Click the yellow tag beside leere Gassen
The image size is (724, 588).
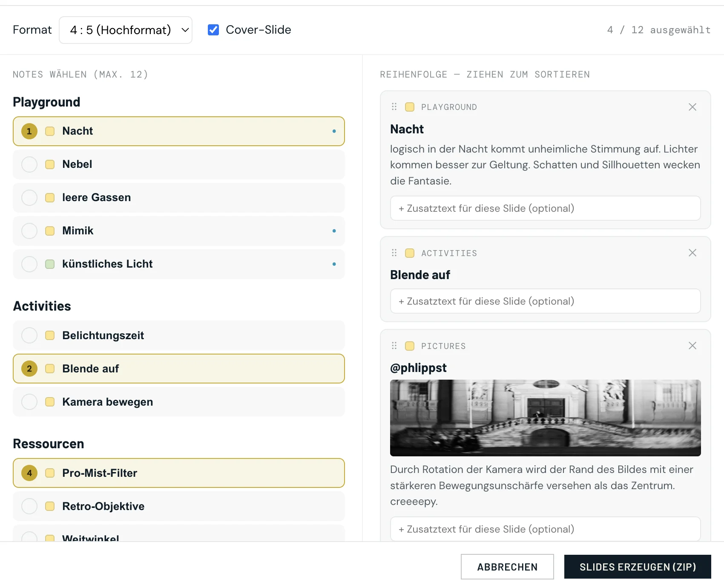tap(50, 198)
